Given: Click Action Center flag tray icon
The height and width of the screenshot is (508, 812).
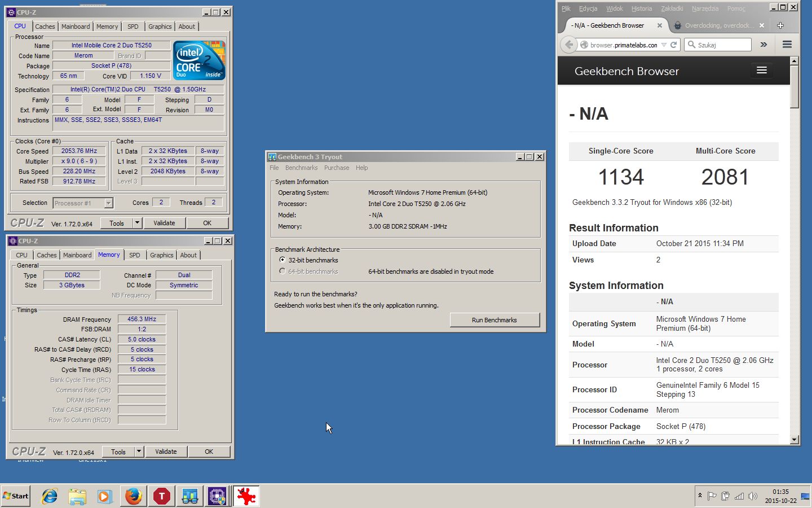Looking at the screenshot, I should pyautogui.click(x=712, y=496).
